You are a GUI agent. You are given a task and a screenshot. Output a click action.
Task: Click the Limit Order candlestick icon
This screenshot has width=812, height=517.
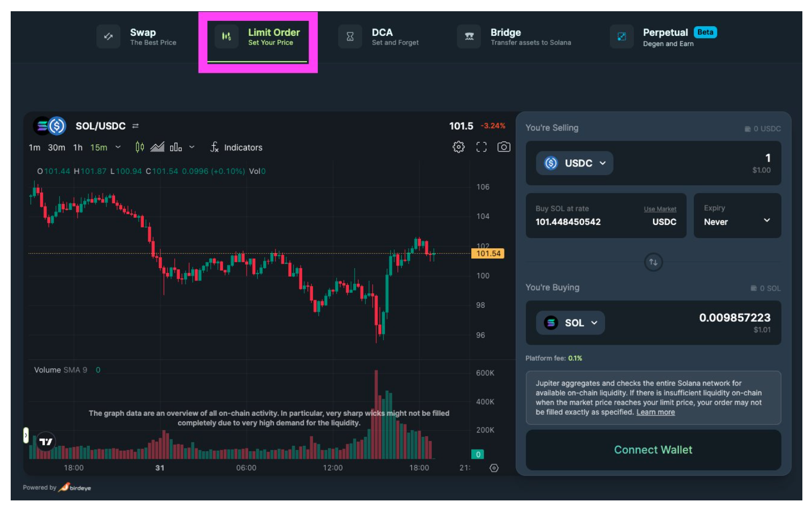pos(226,36)
